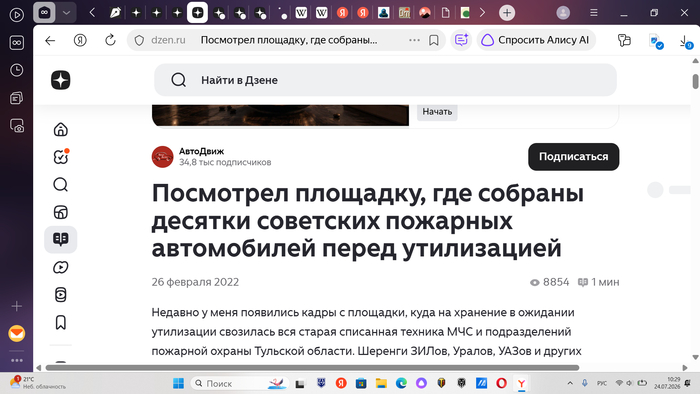Show site protection shield info
Screen dimensions: 700x394
pos(139,40)
